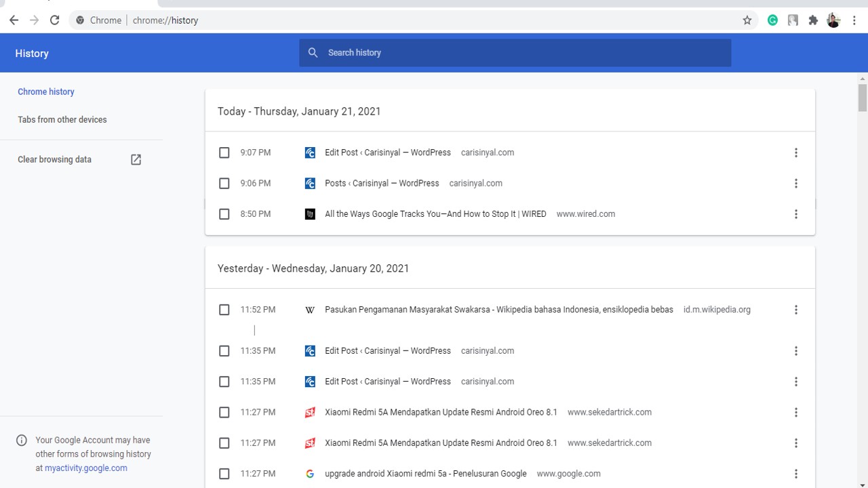Viewport: 868px width, 488px height.
Task: Open the Pasukan Pengamanan Masyarakat Swakarsa Wikipedia link
Action: pos(499,310)
